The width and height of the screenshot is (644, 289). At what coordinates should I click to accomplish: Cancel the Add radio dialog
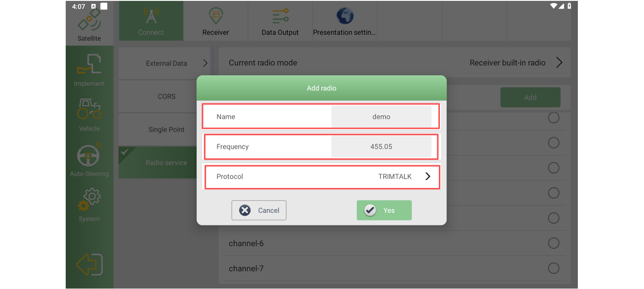tap(259, 210)
